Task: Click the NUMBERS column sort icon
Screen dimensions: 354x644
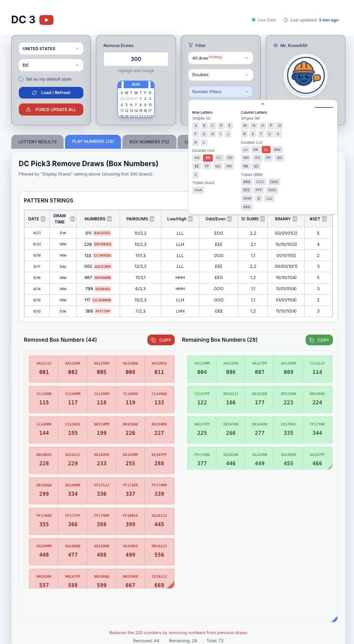Action: click(109, 219)
